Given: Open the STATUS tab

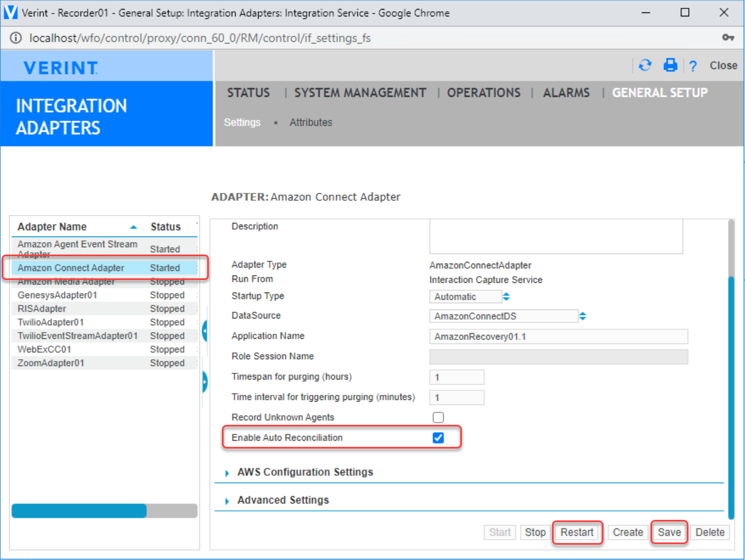Looking at the screenshot, I should coord(249,93).
